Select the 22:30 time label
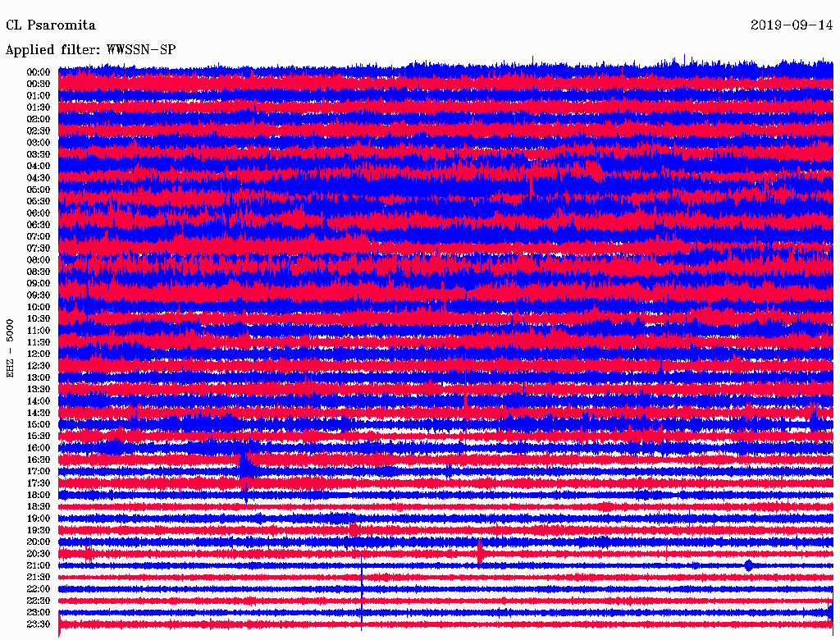Image resolution: width=840 pixels, height=640 pixels. click(x=39, y=601)
